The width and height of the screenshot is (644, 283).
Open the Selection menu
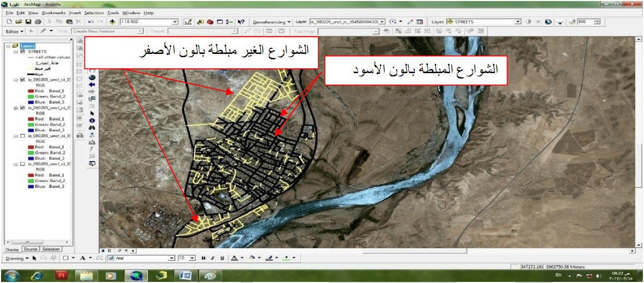click(x=94, y=12)
